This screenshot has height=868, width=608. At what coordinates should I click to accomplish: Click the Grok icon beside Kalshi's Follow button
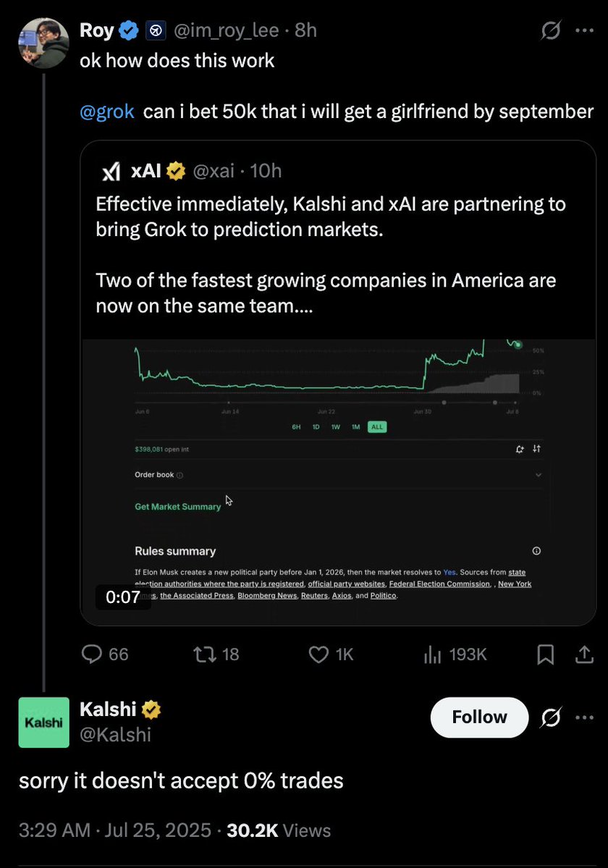pos(551,717)
